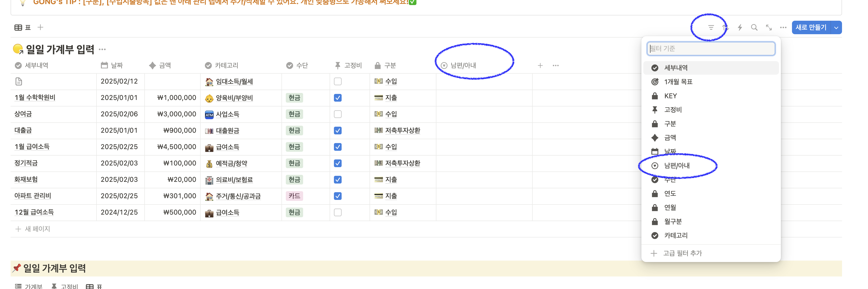Choose 카테고리 from the filter menu
This screenshot has width=868, height=289.
click(676, 235)
